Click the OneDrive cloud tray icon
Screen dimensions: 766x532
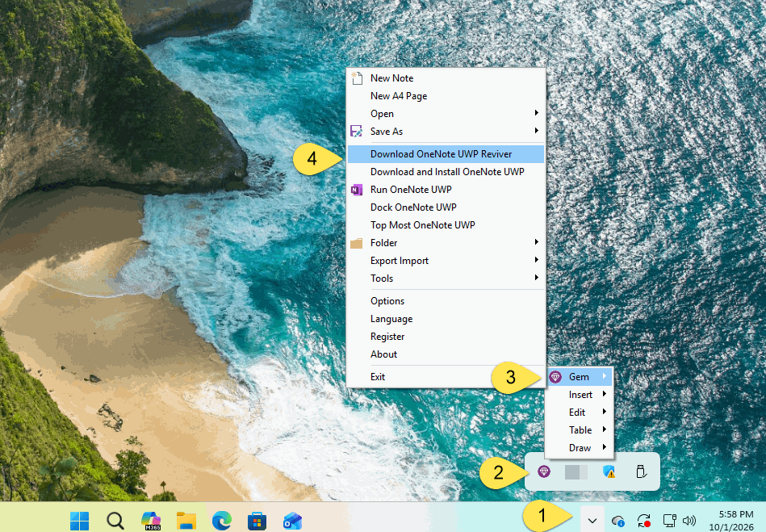618,521
